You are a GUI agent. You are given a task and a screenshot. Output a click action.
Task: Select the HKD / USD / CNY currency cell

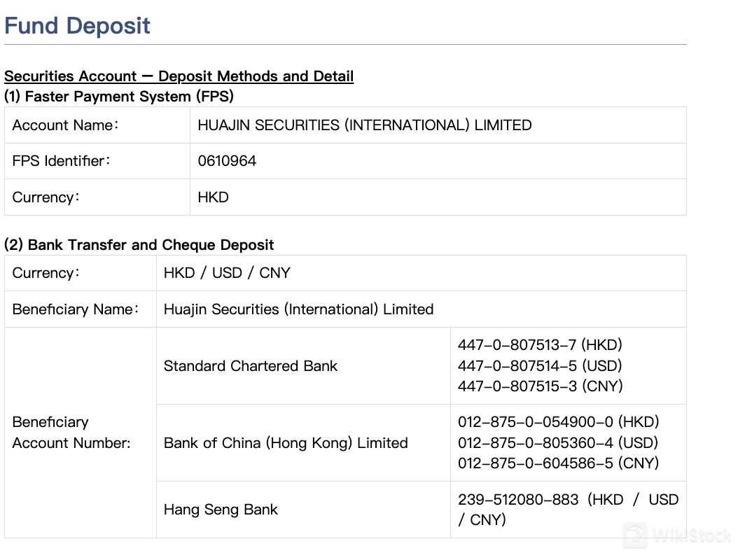227,273
